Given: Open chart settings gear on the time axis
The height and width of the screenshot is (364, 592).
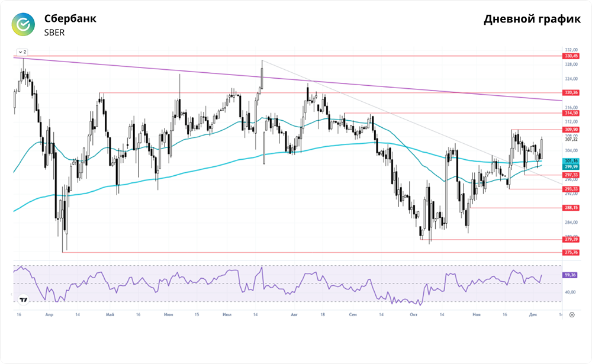Looking at the screenshot, I should tap(571, 315).
